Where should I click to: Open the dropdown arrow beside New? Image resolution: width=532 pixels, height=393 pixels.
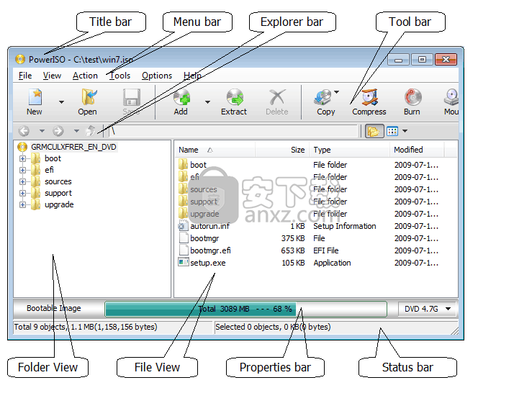[x=61, y=101]
